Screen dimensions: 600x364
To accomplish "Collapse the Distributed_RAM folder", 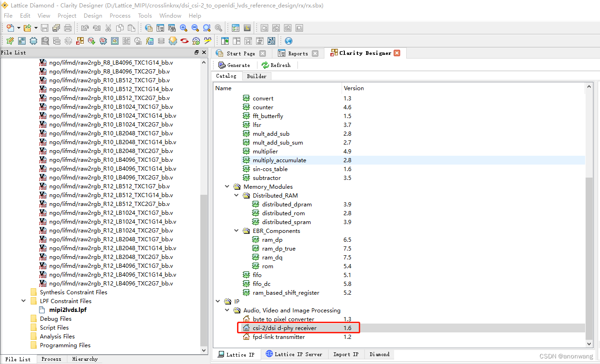I will tap(237, 196).
